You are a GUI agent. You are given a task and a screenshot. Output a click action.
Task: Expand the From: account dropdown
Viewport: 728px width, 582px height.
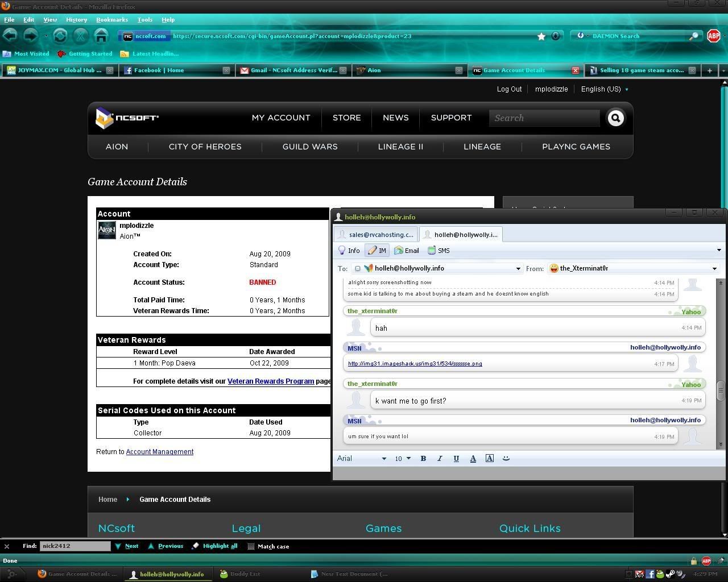point(715,268)
